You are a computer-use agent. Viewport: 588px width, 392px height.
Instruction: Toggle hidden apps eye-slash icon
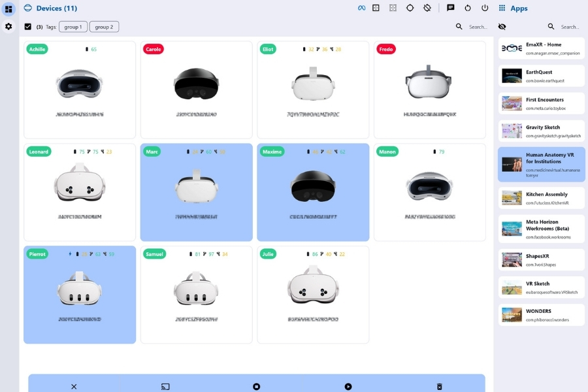(x=502, y=27)
